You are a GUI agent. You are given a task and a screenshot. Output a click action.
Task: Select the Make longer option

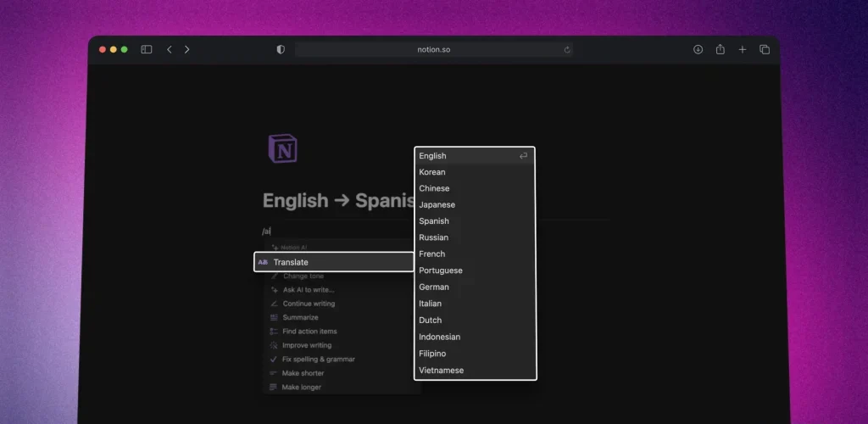302,388
